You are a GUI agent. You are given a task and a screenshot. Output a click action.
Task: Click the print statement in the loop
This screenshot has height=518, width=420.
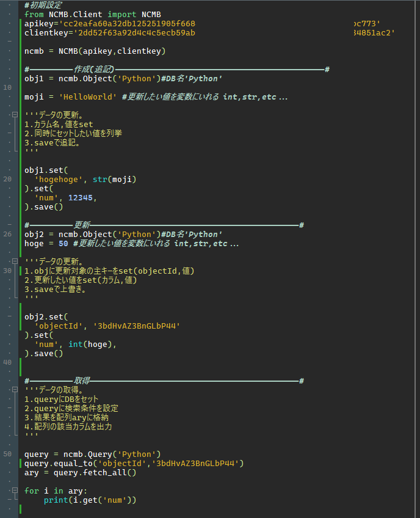pos(90,500)
